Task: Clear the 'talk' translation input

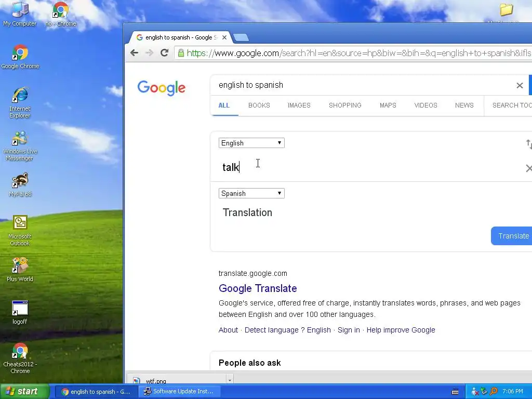Action: (x=528, y=168)
